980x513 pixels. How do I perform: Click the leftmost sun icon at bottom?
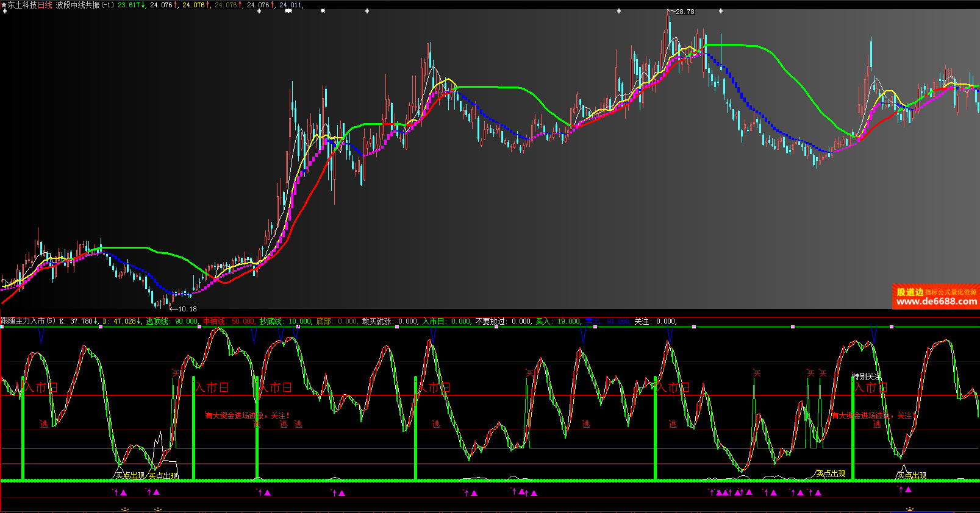125,509
